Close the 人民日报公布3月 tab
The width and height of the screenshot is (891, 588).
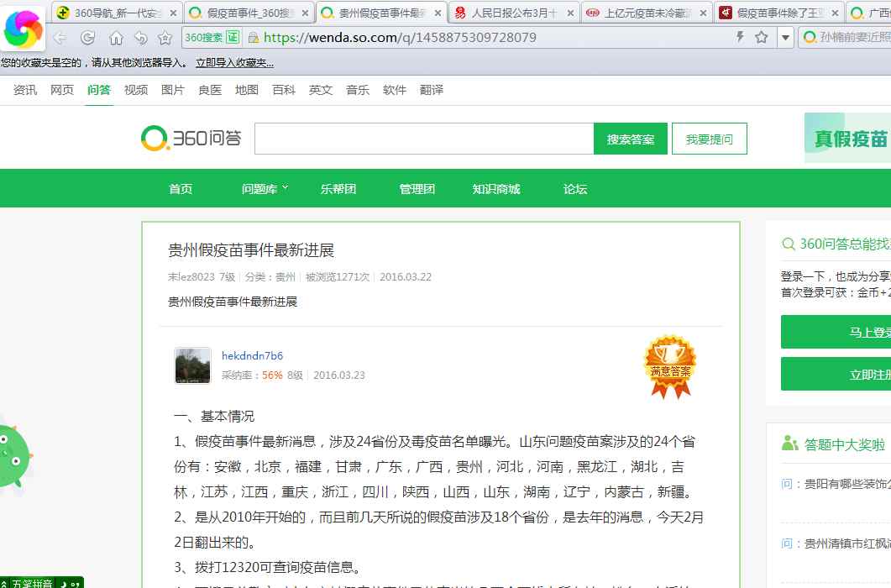pyautogui.click(x=572, y=13)
